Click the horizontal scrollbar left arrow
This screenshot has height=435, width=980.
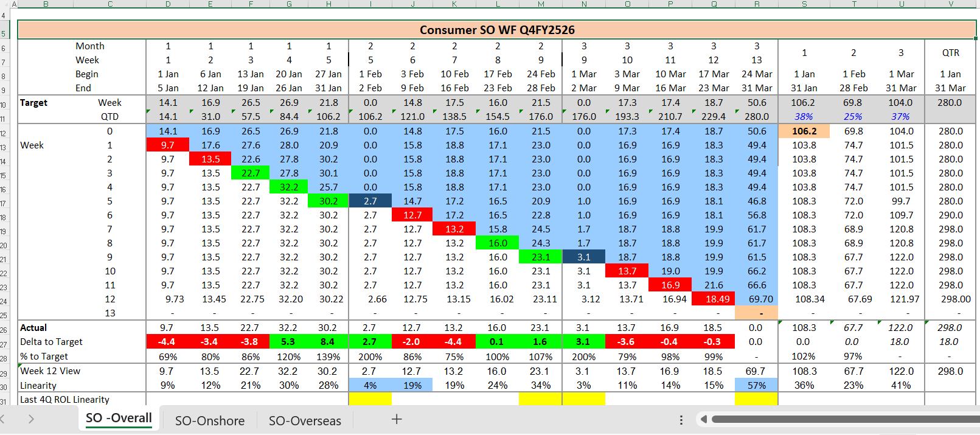tap(704, 419)
